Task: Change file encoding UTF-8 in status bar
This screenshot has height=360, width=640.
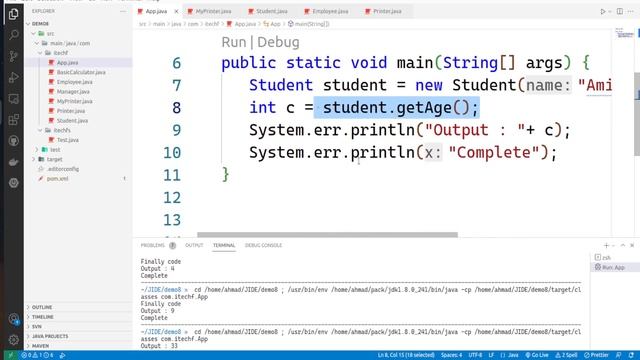Action: [475, 355]
